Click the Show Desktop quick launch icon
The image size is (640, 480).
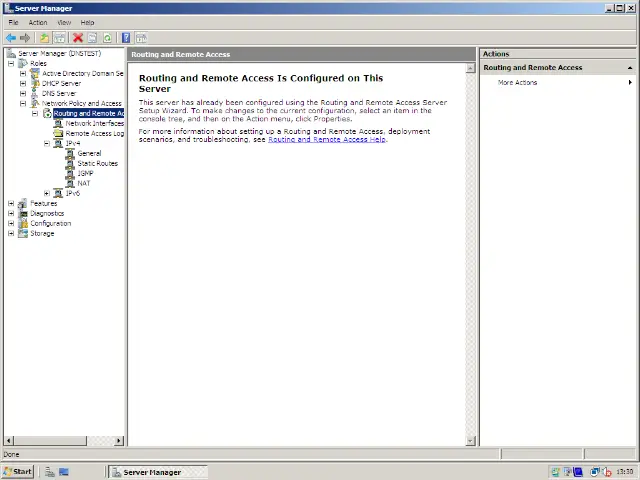64,472
